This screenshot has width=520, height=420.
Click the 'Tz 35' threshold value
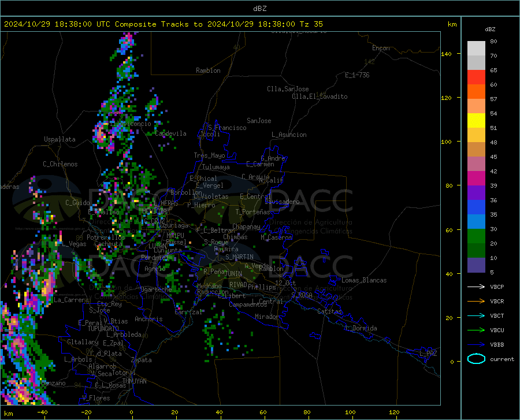[311, 24]
